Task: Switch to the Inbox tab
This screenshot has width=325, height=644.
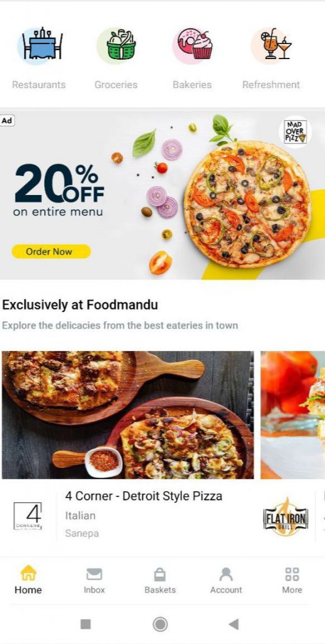Action: [x=94, y=580]
